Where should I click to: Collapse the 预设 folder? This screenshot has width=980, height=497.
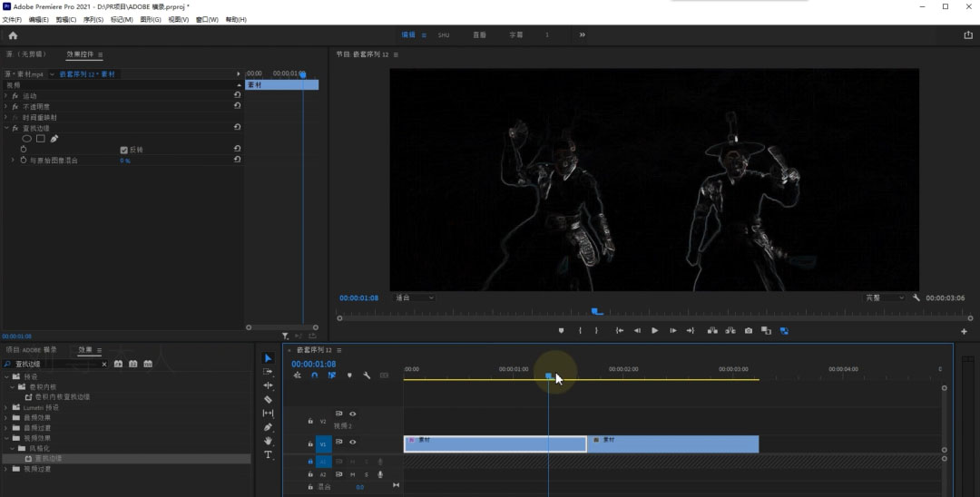(x=7, y=376)
